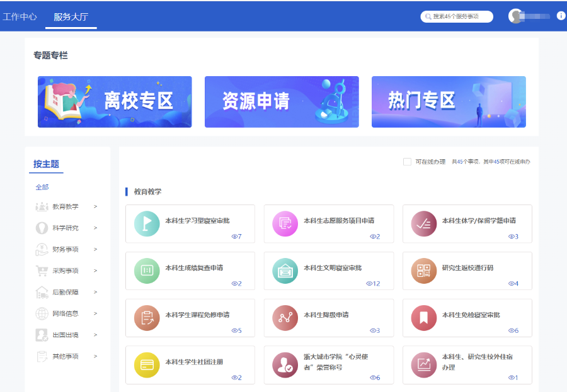Image resolution: width=567 pixels, height=392 pixels.
Task: Click the user-check icon for 心灵使者 荣誉称号
Action: [x=285, y=365]
